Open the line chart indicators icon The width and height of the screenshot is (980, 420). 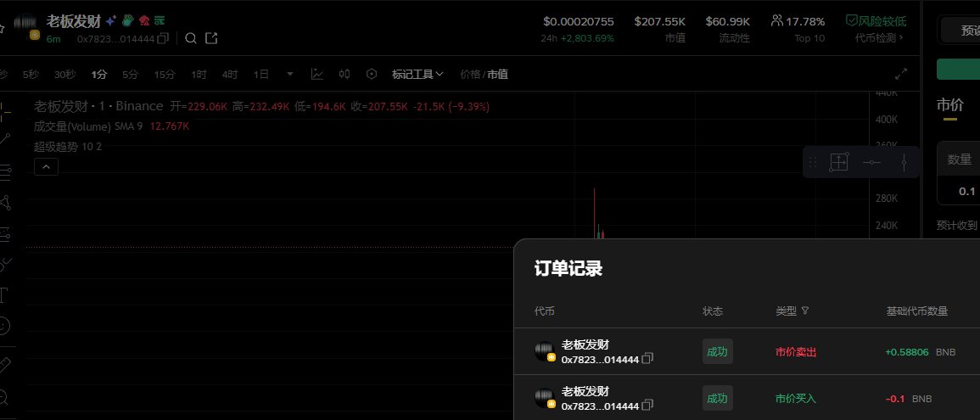click(316, 75)
